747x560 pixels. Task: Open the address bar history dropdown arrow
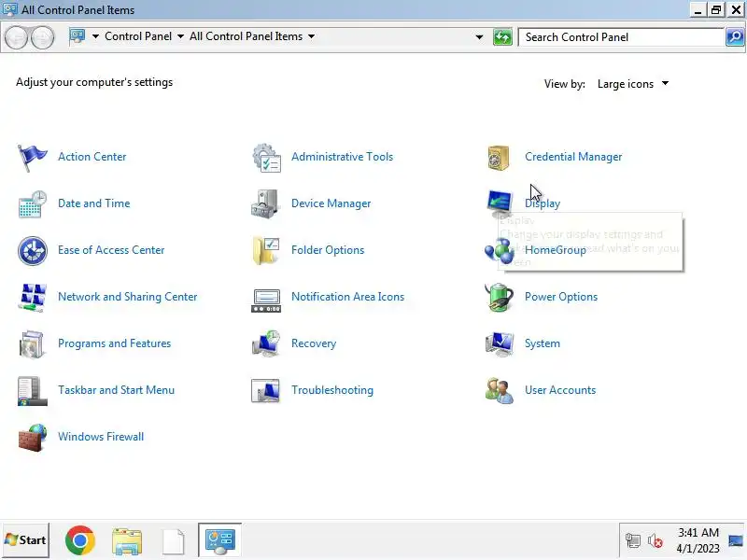coord(479,36)
